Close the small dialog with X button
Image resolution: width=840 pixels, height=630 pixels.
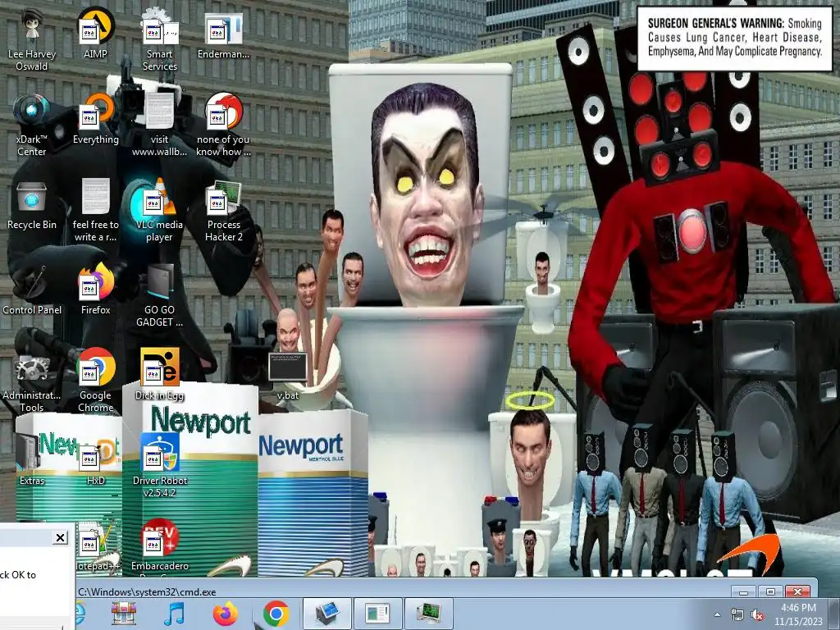coord(61,537)
